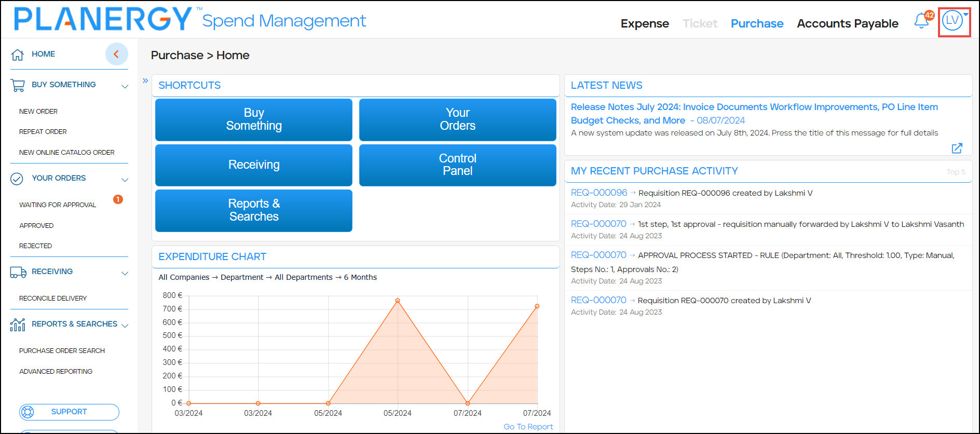Open REQ-000096 requisition link
This screenshot has width=980, height=434.
coord(599,193)
